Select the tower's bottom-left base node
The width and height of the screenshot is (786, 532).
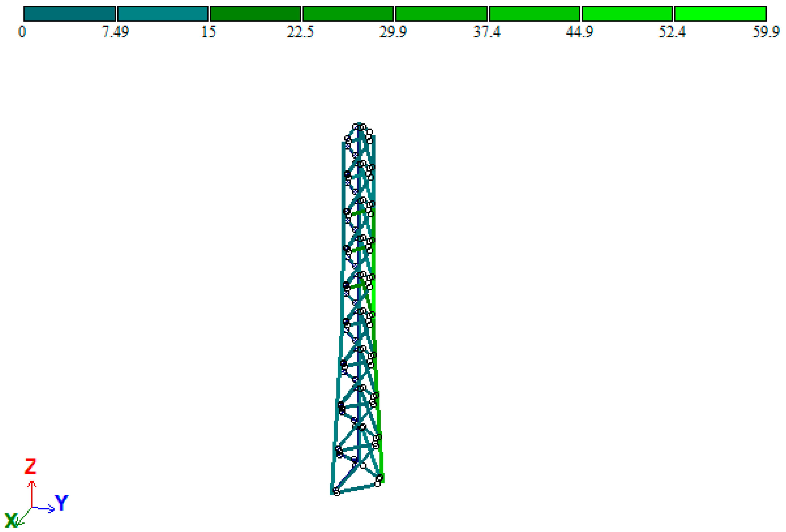tap(336, 491)
